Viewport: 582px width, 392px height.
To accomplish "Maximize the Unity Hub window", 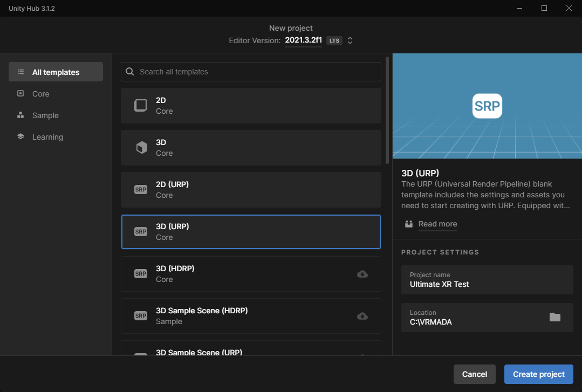I will coord(544,8).
